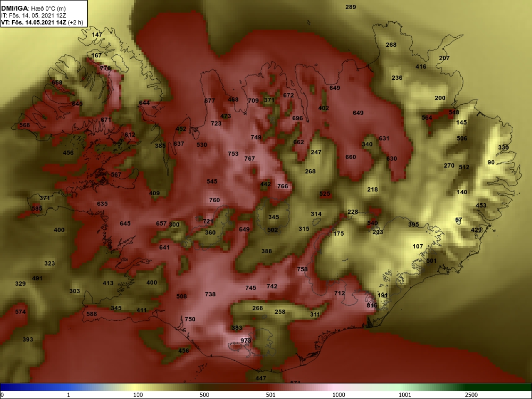This screenshot has width=532, height=399.
Task: Click the 766 map value
Action: coord(282,186)
